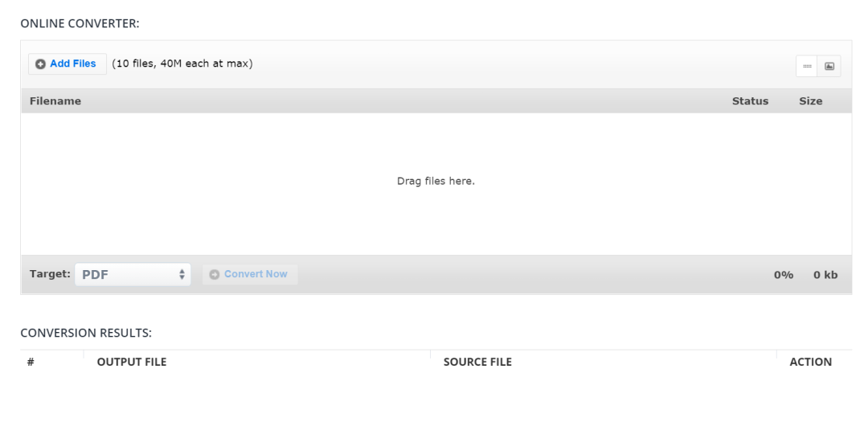Viewport: 868px width, 422px height.
Task: Click the Target label beside the dropdown
Action: pyautogui.click(x=50, y=274)
